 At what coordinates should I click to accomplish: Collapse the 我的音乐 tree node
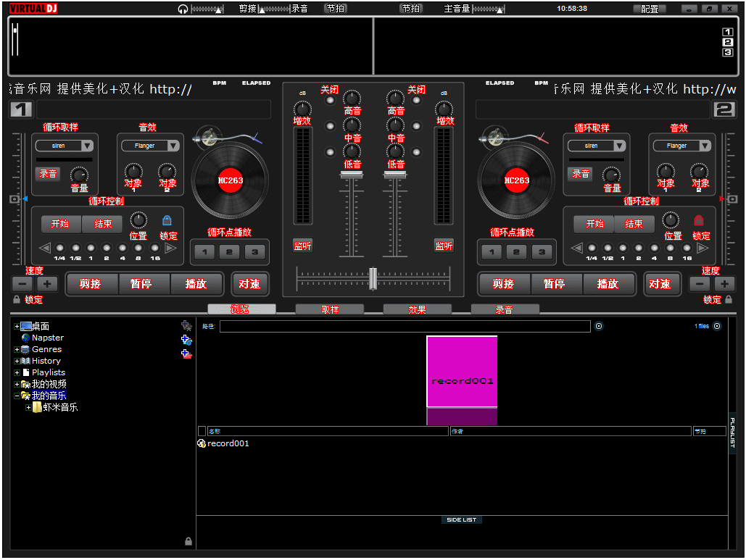17,396
